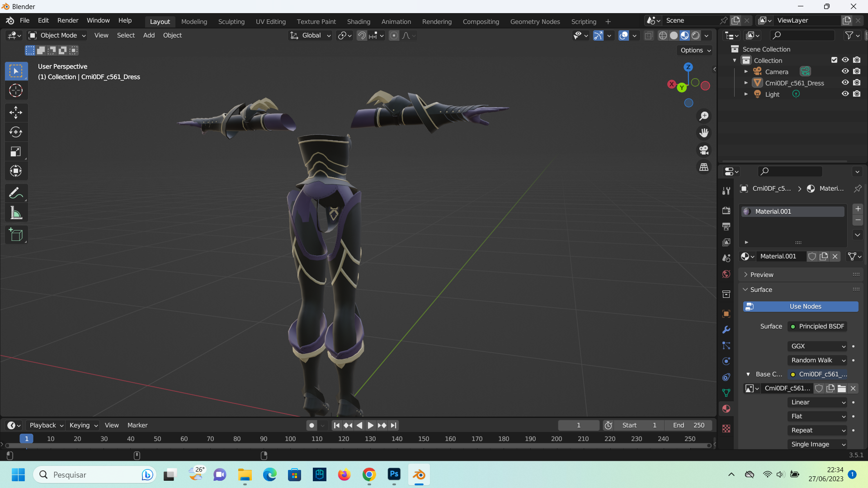Viewport: 868px width, 488px height.
Task: Open the Object Mode dropdown
Action: pos(57,35)
